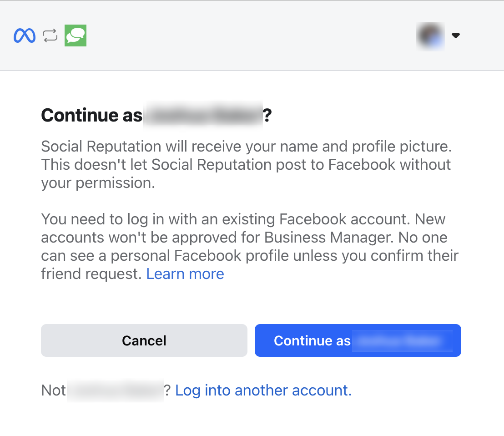Follow the Log into another account link
This screenshot has height=436, width=504.
[x=263, y=390]
